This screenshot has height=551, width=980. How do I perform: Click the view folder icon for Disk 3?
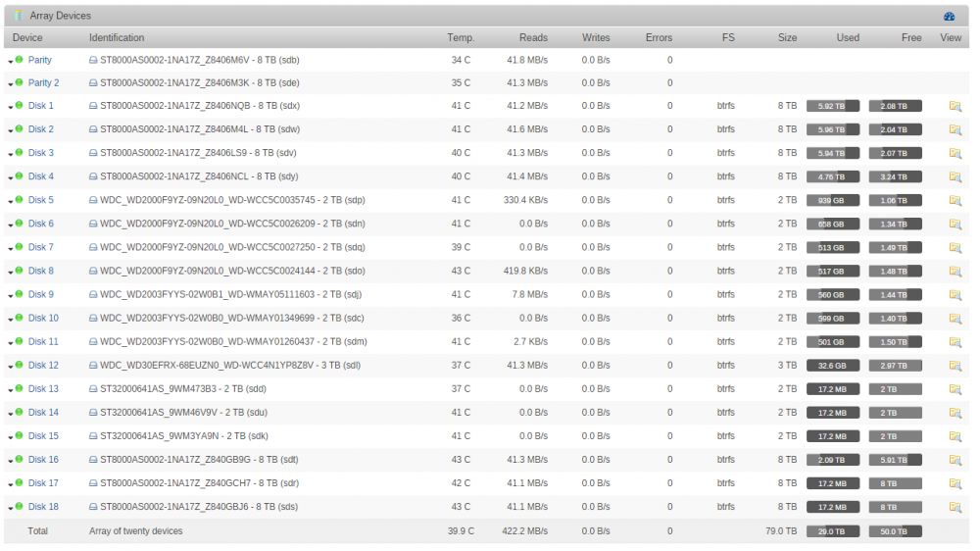[955, 153]
